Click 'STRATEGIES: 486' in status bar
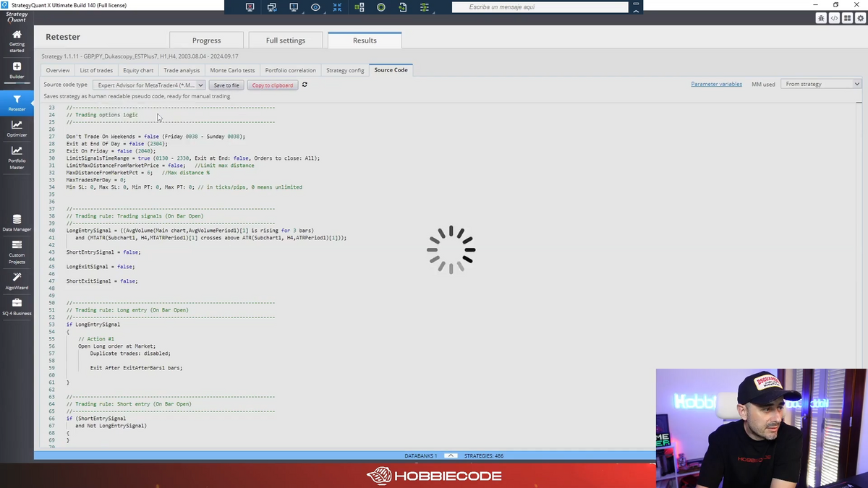Image resolution: width=868 pixels, height=488 pixels. click(x=484, y=456)
